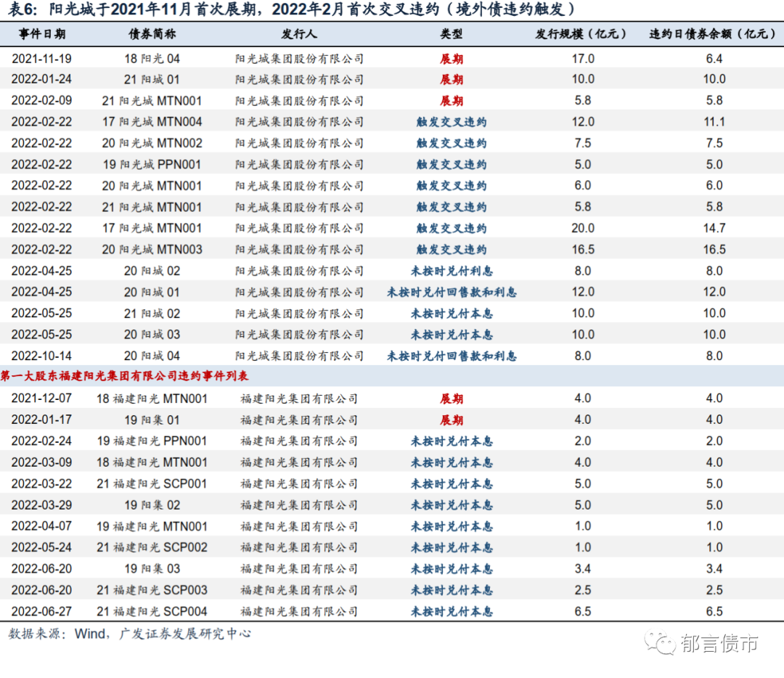Viewport: 784px width, 678px height.
Task: Select date 2022-01-24 cell
Action: tap(41, 79)
